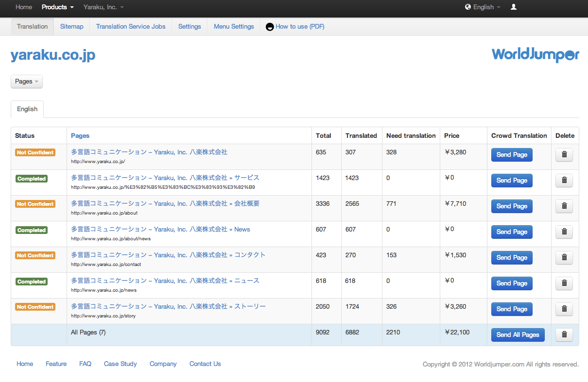Switch to the Sitemap tab
Image resolution: width=588 pixels, height=382 pixels.
point(72,27)
